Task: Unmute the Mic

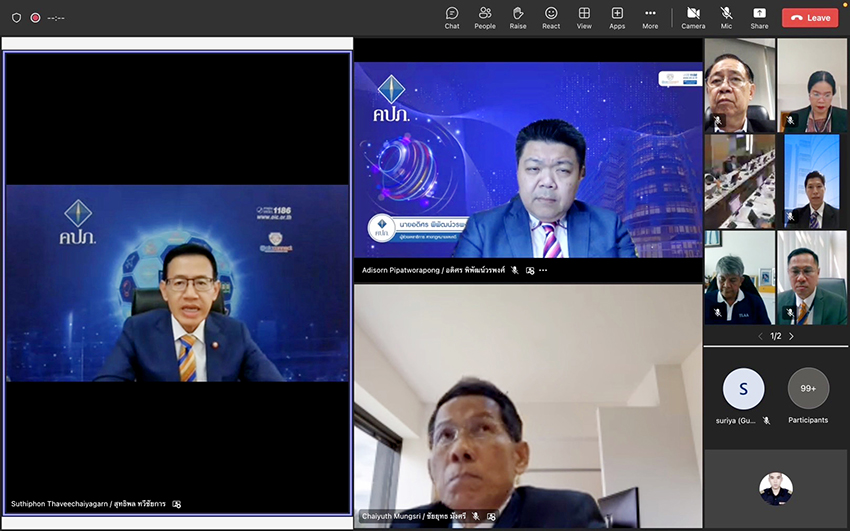Action: [x=726, y=17]
